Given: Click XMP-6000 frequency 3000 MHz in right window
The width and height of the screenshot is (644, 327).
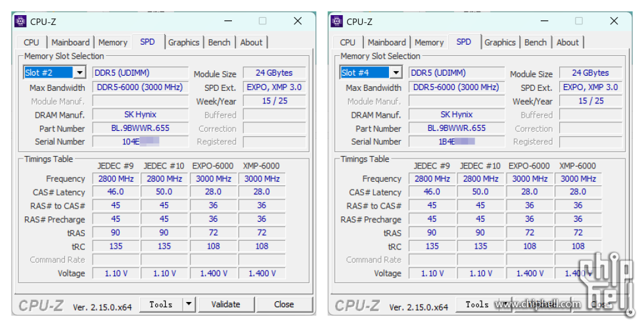Looking at the screenshot, I should tap(578, 178).
